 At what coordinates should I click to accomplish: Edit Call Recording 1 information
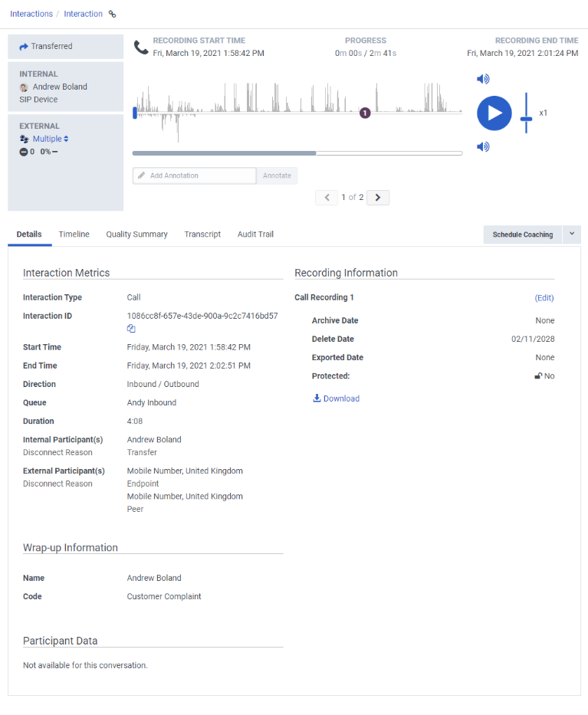coord(544,298)
